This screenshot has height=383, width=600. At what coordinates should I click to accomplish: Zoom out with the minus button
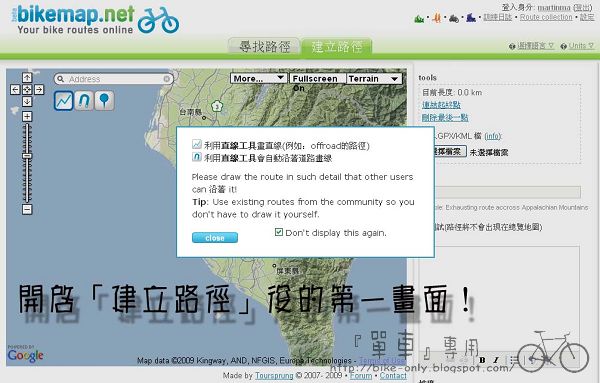click(x=27, y=209)
